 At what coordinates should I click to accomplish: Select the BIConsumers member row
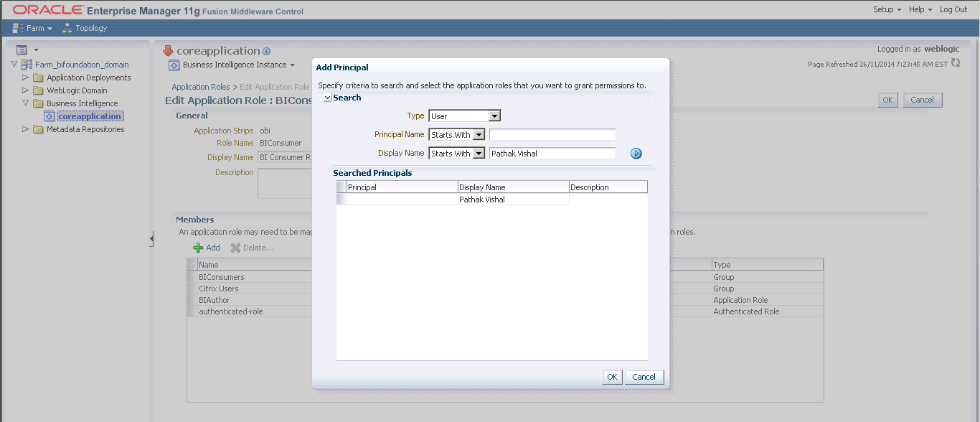(505, 277)
